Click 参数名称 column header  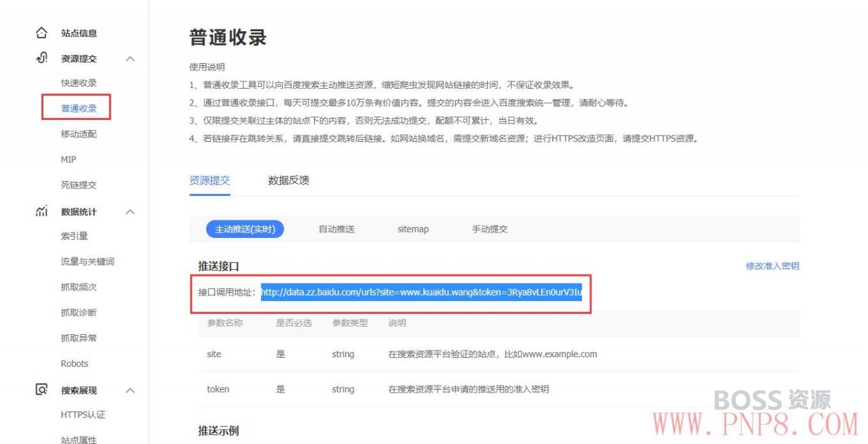tap(225, 323)
